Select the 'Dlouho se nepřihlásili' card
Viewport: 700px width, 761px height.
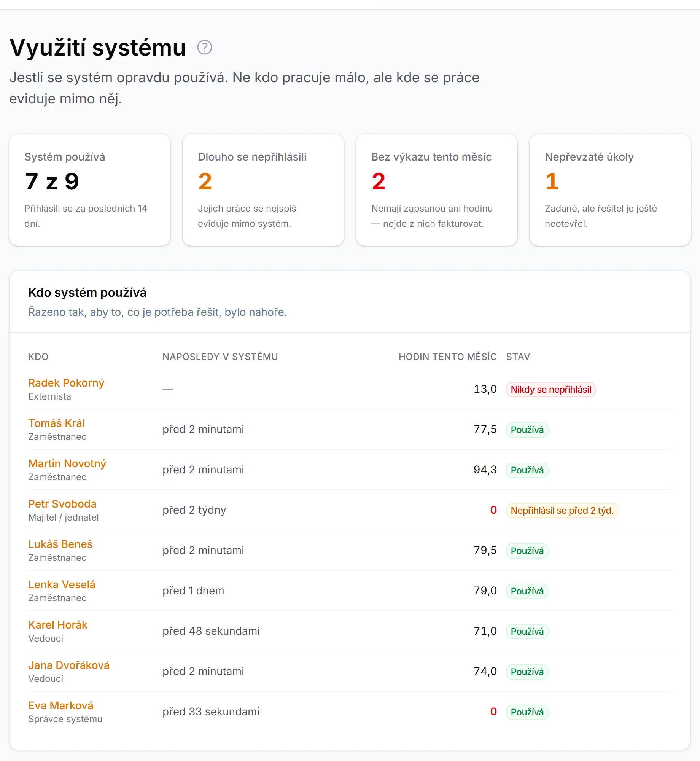[263, 190]
